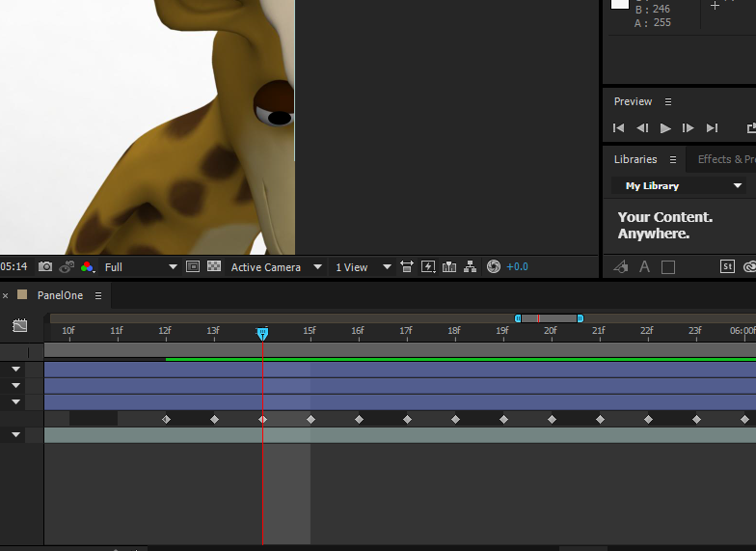
Task: Open the RGB channel display icon
Action: (87, 266)
